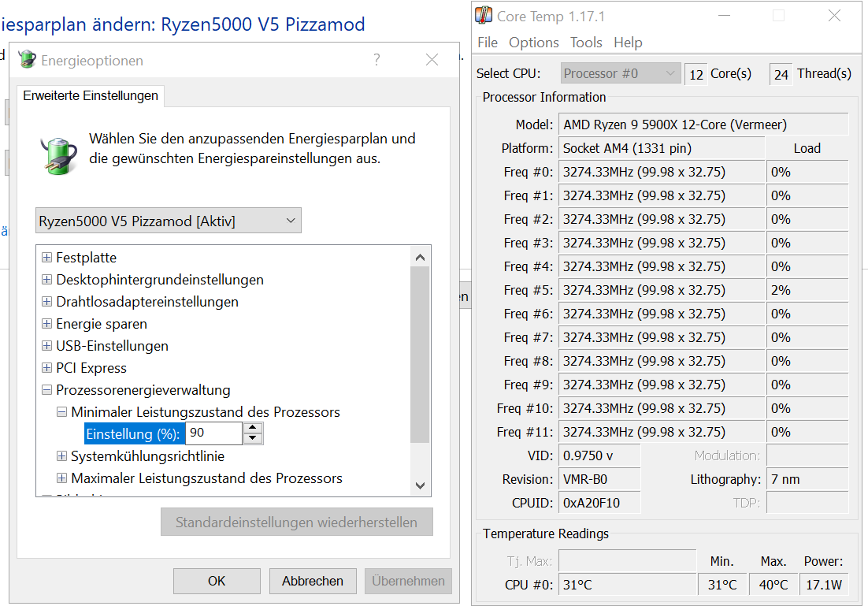
Task: Expand USB-Einstellungen settings
Action: click(x=46, y=345)
